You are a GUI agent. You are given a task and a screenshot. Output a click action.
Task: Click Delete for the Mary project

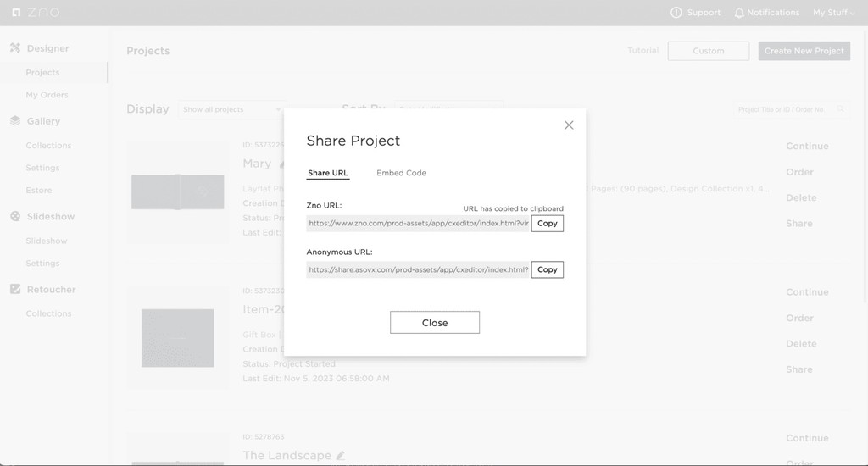click(x=801, y=197)
